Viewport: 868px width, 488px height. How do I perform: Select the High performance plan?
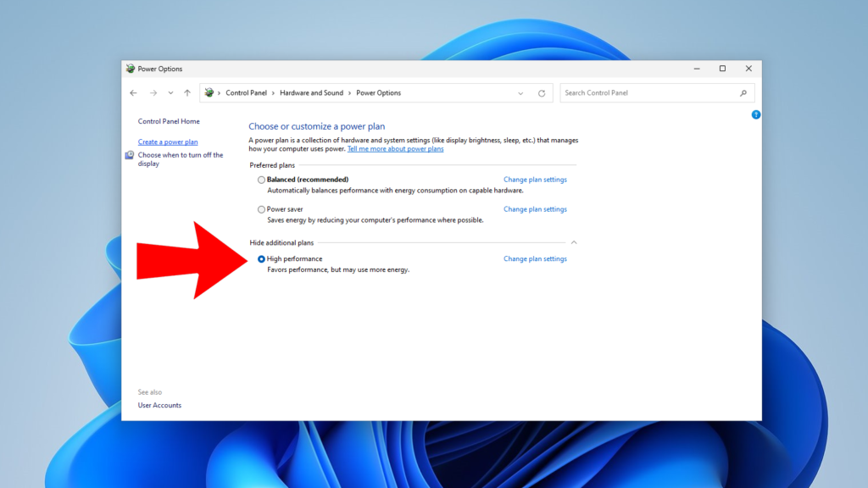coord(261,259)
